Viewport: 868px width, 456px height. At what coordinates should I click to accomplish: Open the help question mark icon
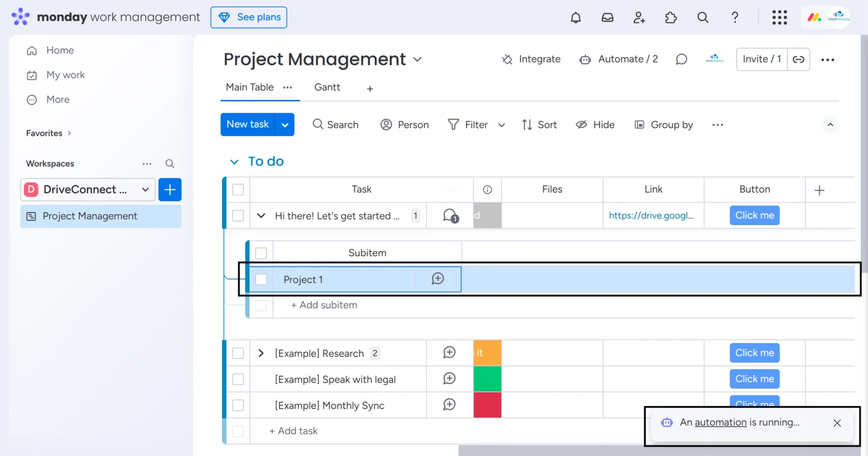pos(735,17)
